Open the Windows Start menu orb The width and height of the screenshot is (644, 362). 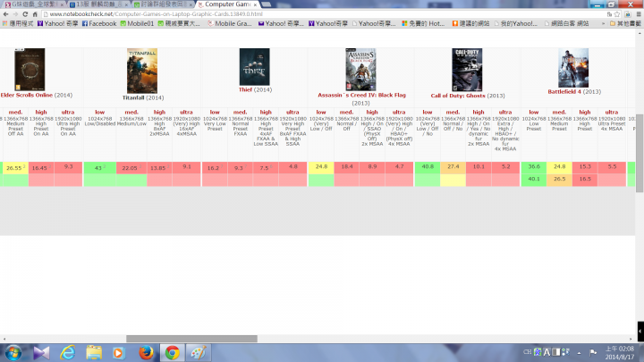point(13,353)
